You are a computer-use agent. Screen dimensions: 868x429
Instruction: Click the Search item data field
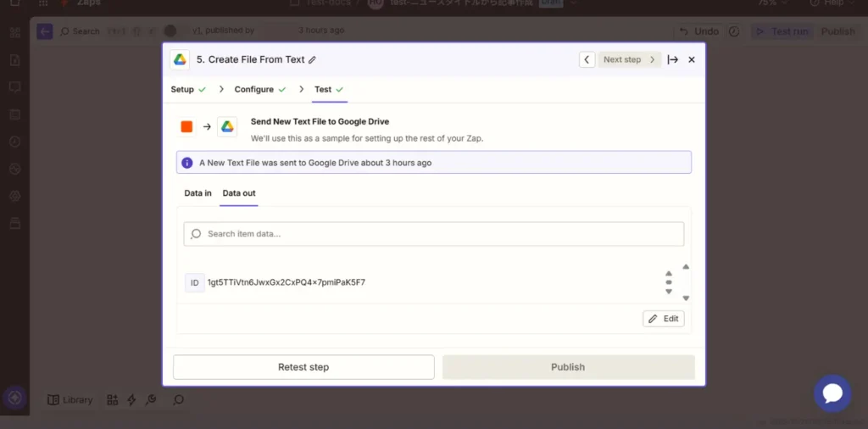tap(434, 234)
